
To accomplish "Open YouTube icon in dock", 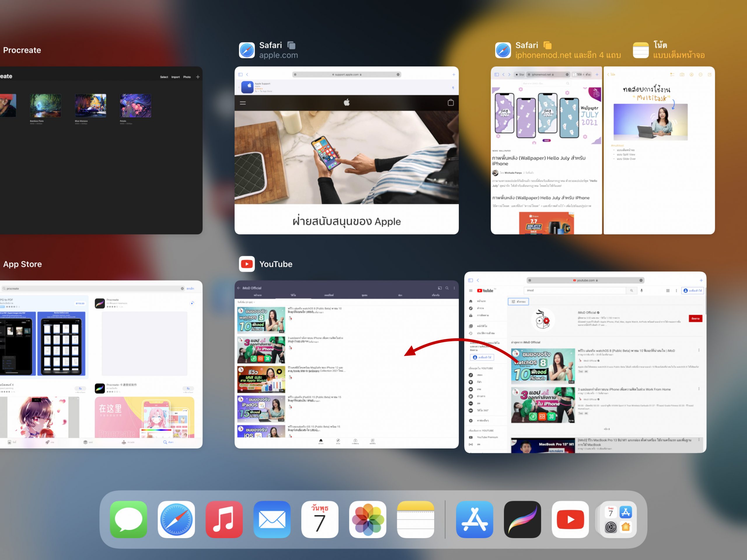I will [x=570, y=519].
